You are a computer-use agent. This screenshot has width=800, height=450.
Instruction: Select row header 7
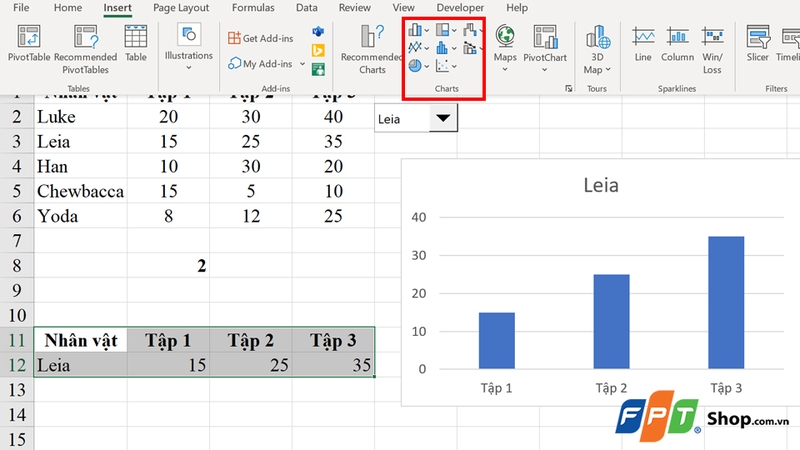(x=17, y=241)
